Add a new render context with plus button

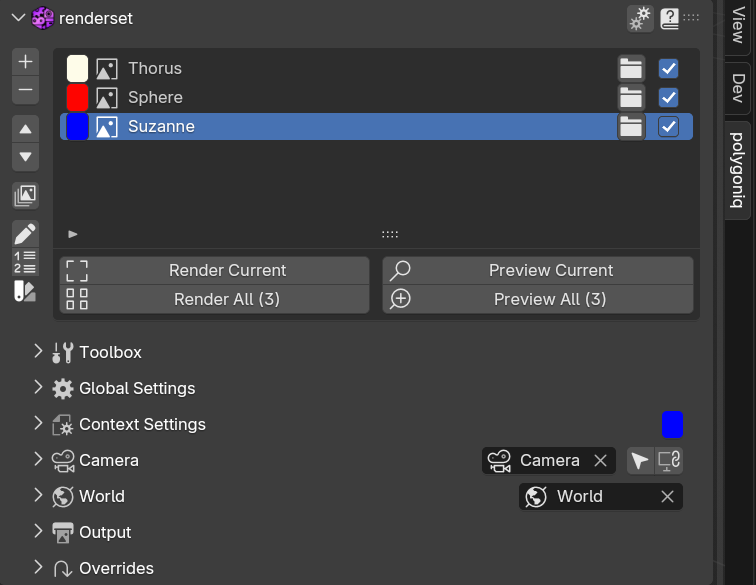[25, 62]
